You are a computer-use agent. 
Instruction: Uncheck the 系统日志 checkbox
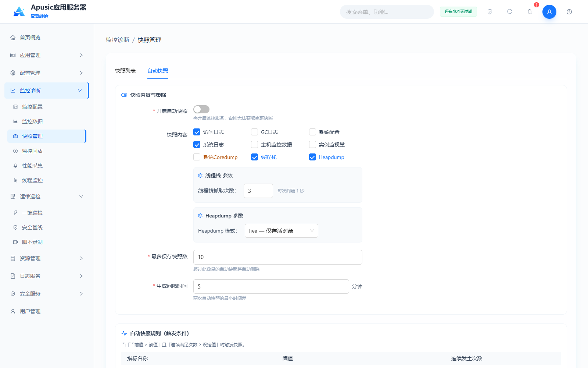197,145
